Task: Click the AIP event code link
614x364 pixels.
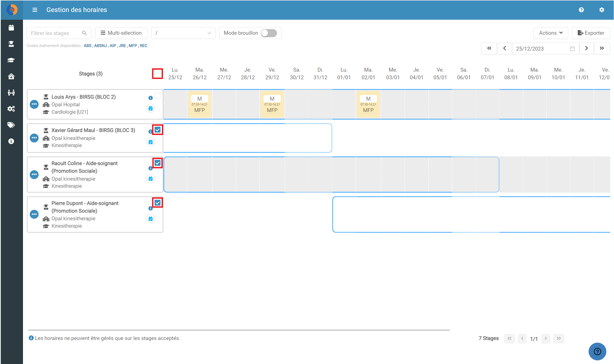Action: (x=113, y=46)
